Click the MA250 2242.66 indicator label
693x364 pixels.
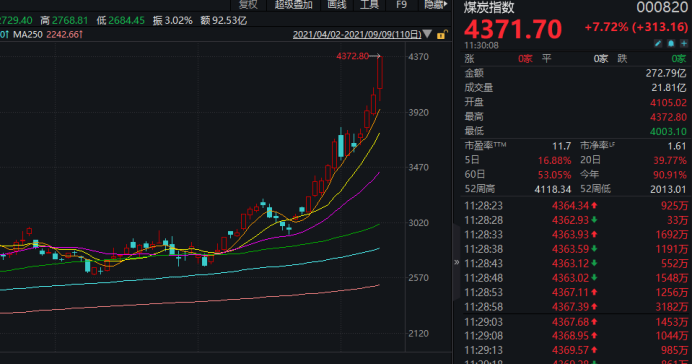click(x=48, y=34)
